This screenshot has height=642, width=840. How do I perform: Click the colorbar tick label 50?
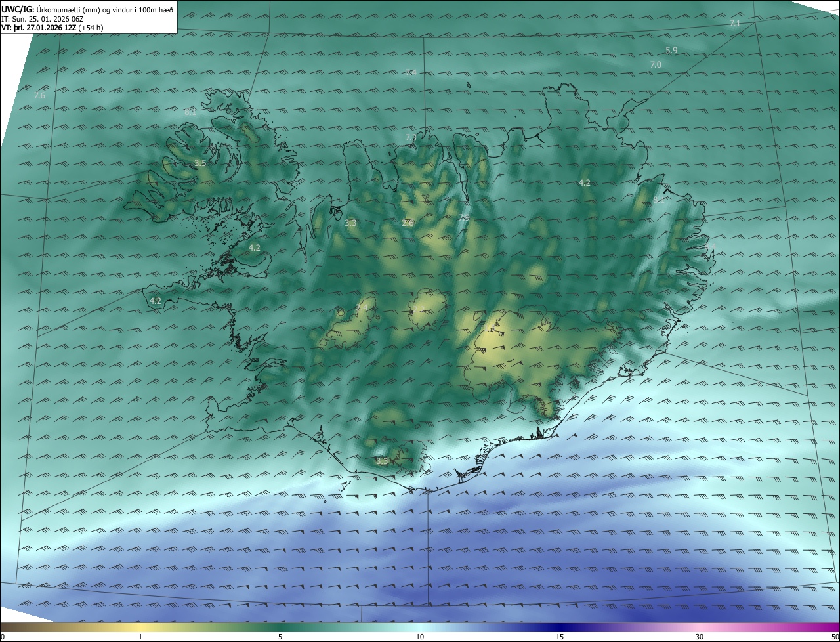(x=835, y=637)
